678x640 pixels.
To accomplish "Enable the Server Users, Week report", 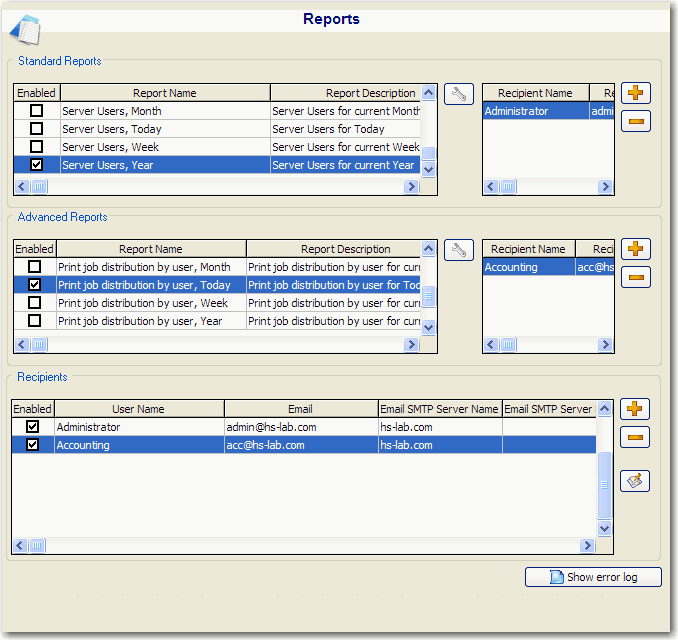I will (x=36, y=147).
